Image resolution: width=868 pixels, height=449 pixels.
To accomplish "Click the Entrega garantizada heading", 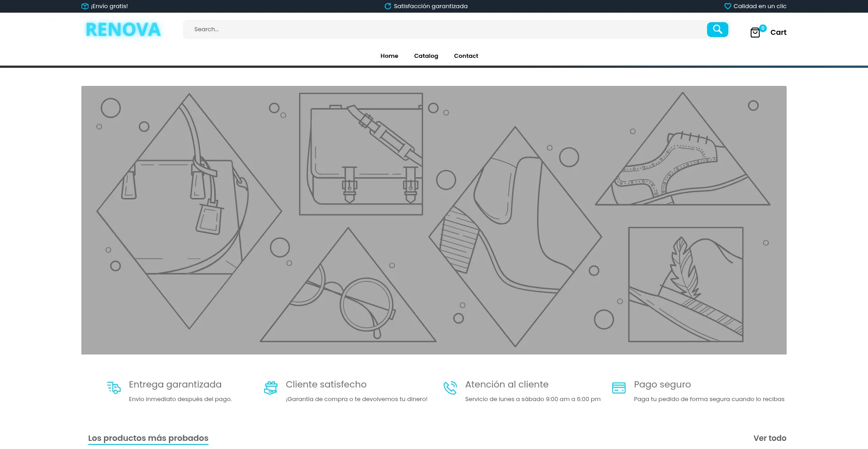I will [x=175, y=384].
